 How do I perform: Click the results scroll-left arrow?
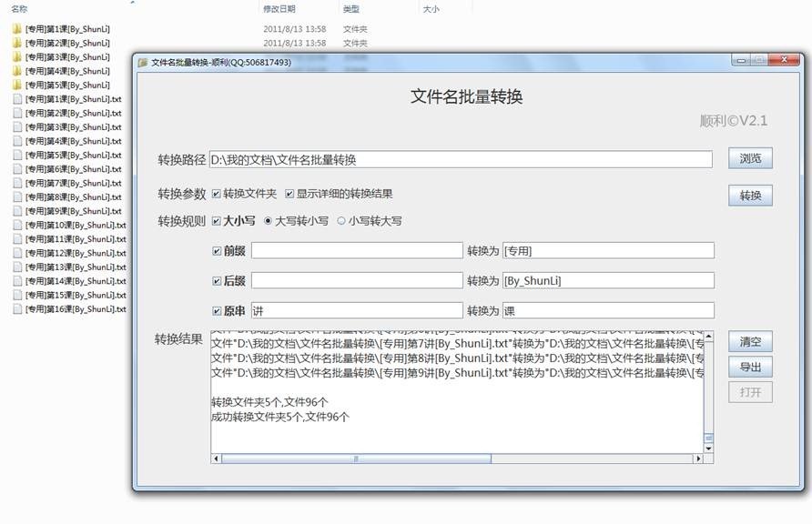[217, 458]
